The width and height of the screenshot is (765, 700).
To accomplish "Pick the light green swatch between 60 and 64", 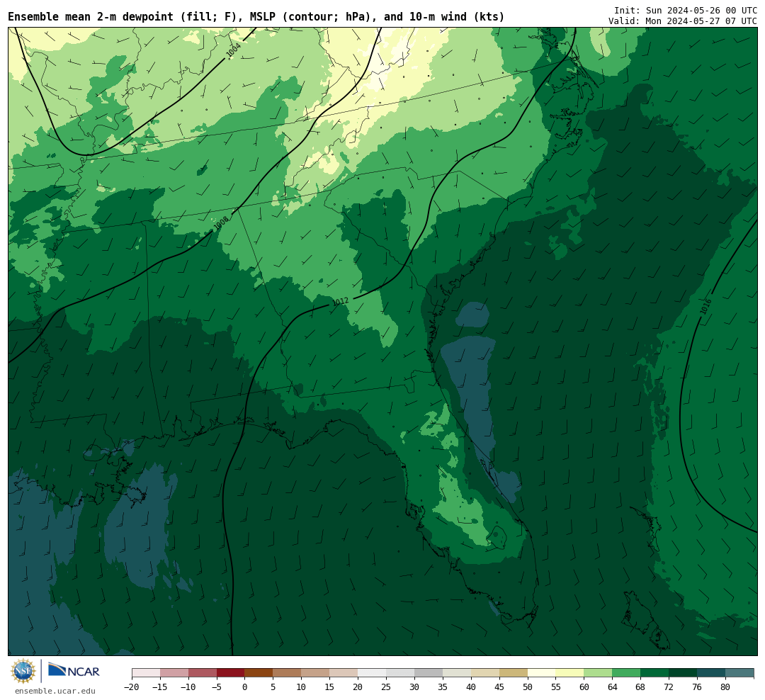I will point(598,672).
